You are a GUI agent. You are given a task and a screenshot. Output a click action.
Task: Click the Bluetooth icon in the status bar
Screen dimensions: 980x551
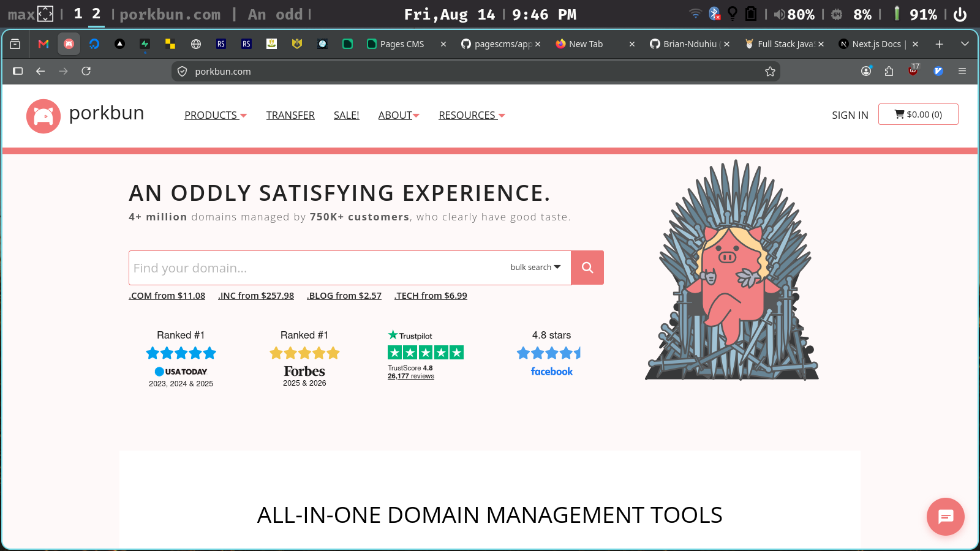tap(714, 14)
